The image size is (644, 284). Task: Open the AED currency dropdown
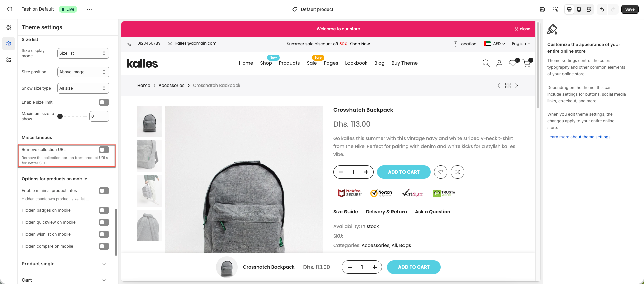[x=495, y=44]
